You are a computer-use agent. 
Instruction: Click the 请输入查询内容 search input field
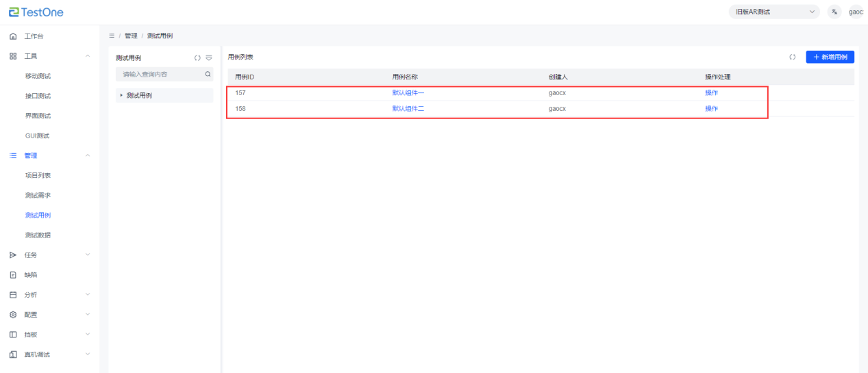click(x=160, y=74)
